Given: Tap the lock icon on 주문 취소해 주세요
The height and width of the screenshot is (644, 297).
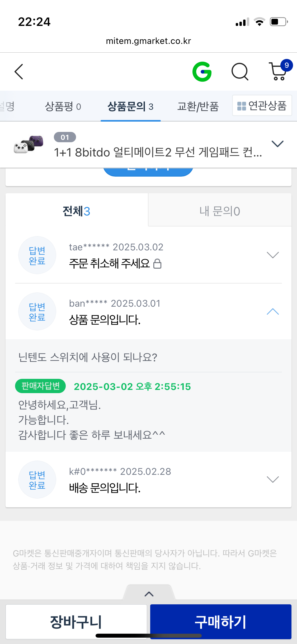Looking at the screenshot, I should point(157,264).
